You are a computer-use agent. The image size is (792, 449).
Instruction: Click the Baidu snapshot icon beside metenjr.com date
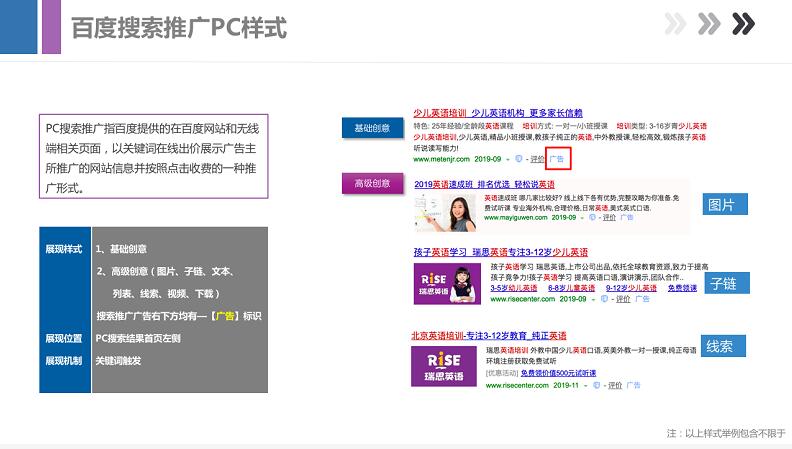[519, 159]
